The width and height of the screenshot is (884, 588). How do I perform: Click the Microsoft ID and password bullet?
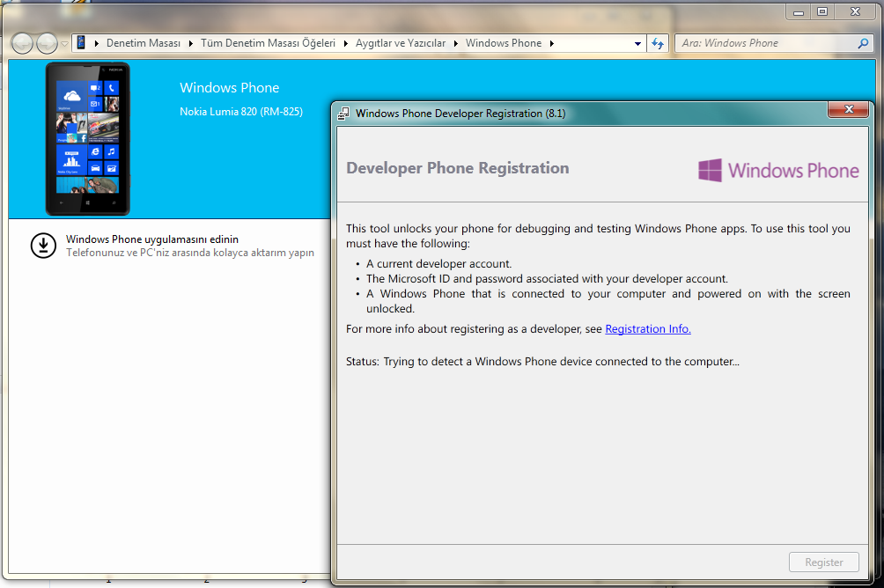click(547, 278)
